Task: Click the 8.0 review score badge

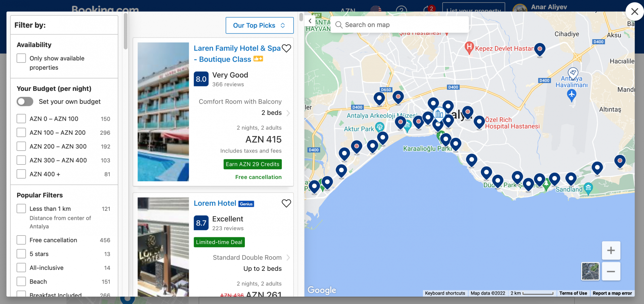Action: tap(201, 79)
